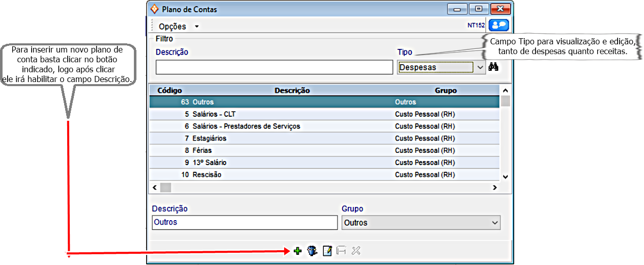Click the arrow next to Opções
This screenshot has width=644, height=265.
tap(197, 26)
